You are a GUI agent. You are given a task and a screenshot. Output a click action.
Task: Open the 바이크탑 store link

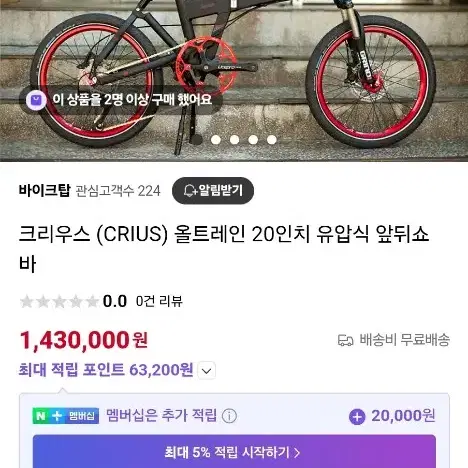[x=45, y=191]
